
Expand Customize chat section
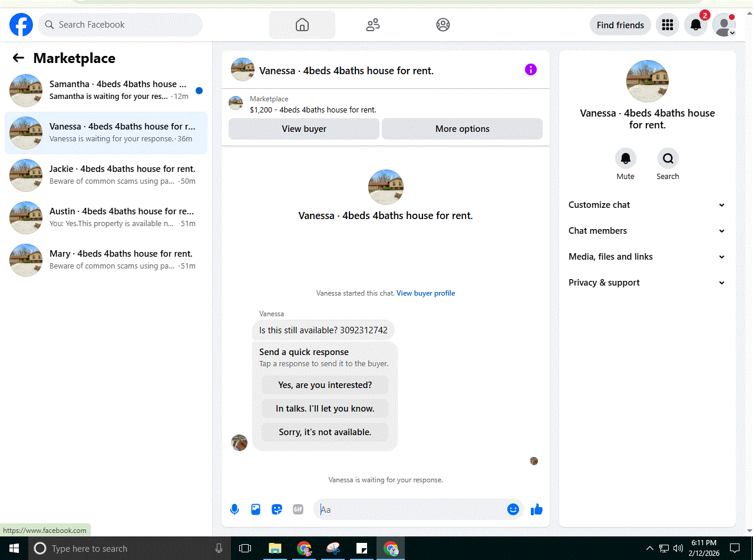(x=647, y=205)
